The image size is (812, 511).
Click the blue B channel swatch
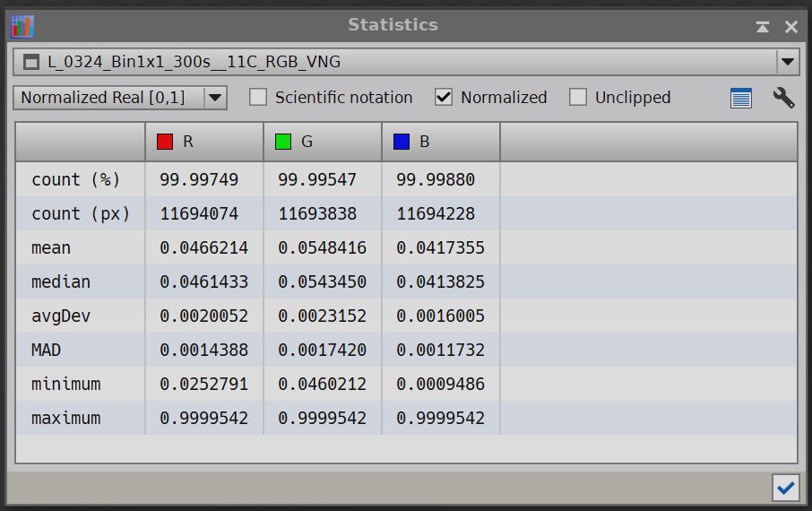(x=402, y=142)
